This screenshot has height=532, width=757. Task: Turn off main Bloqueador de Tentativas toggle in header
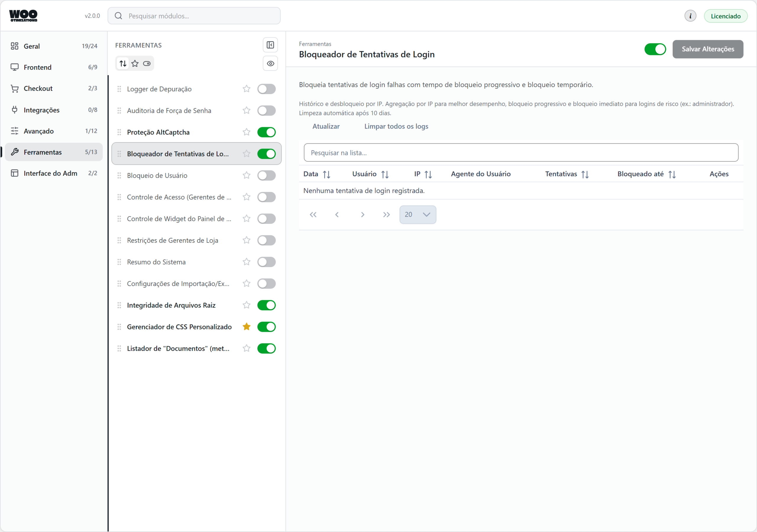655,49
